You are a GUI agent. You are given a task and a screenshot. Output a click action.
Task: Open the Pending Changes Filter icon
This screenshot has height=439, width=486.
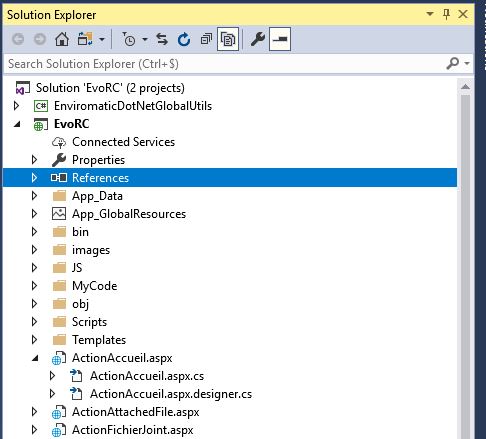point(129,39)
